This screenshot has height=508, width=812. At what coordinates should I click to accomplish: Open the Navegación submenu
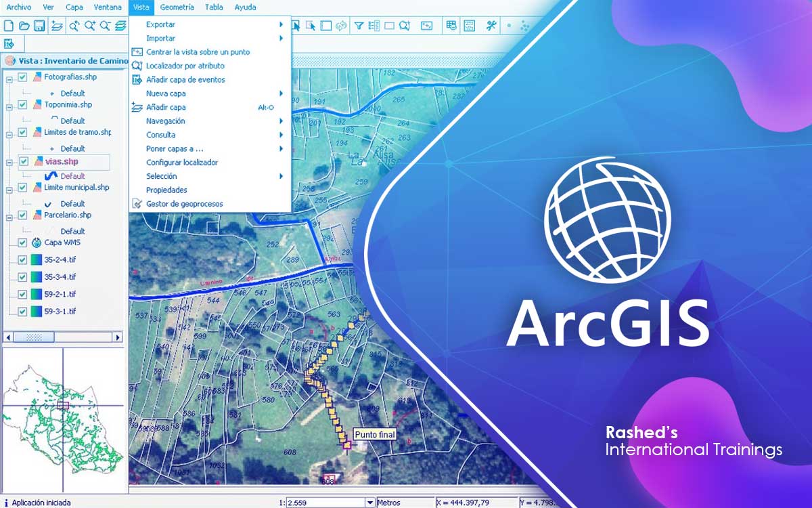[x=210, y=121]
